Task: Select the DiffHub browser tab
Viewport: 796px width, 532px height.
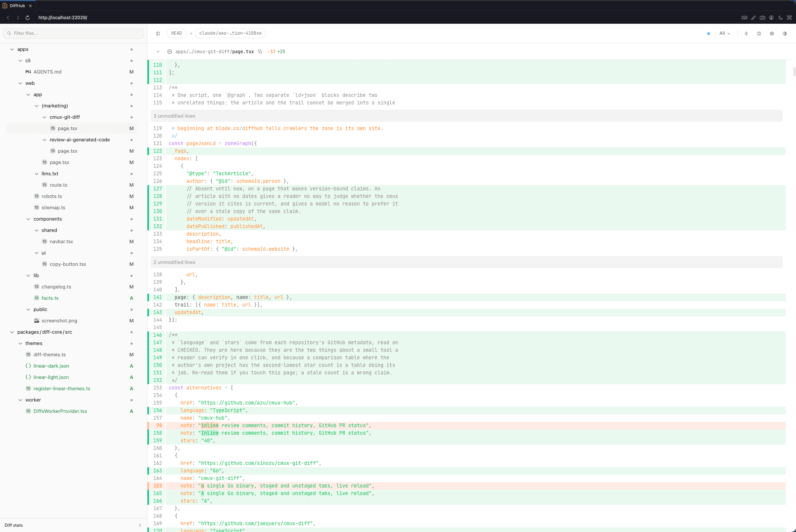Action: pos(18,6)
